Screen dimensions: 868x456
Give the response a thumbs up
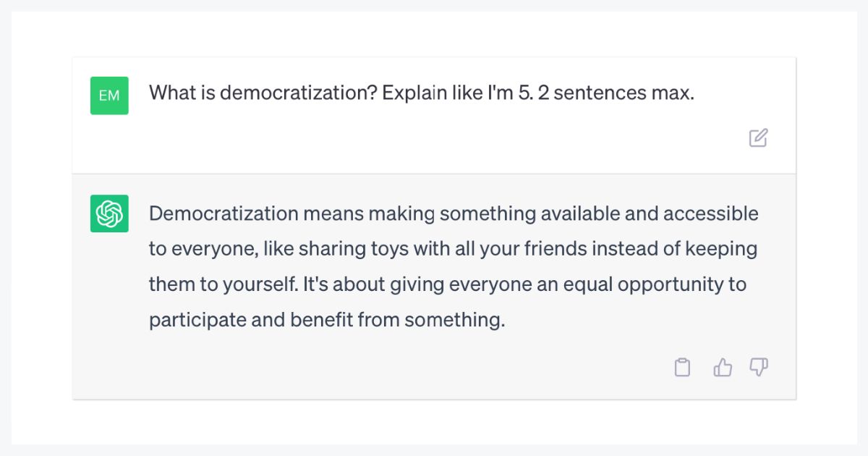723,368
